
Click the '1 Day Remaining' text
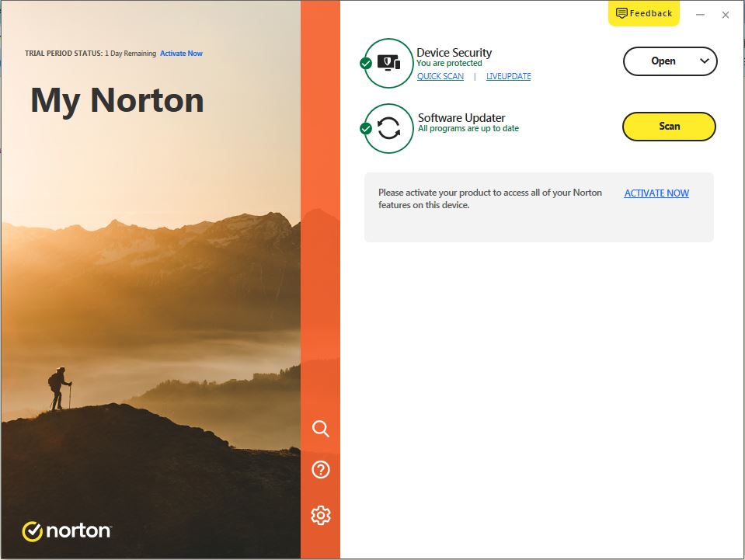pyautogui.click(x=131, y=54)
